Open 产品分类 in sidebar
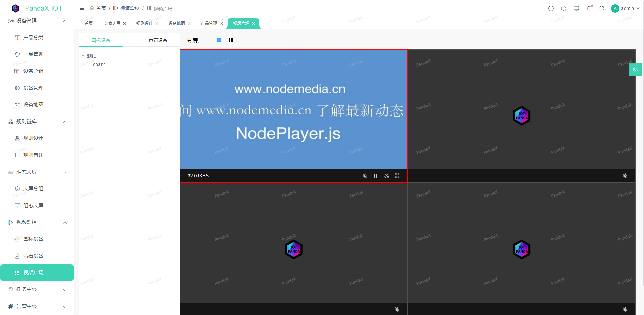 (x=37, y=38)
